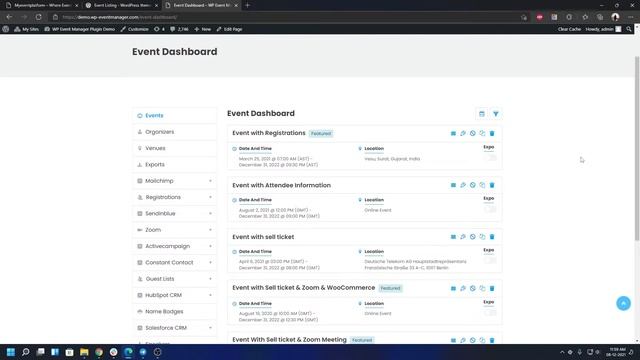Open New content menu in admin bar
This screenshot has width=640, height=360.
coord(203,29)
